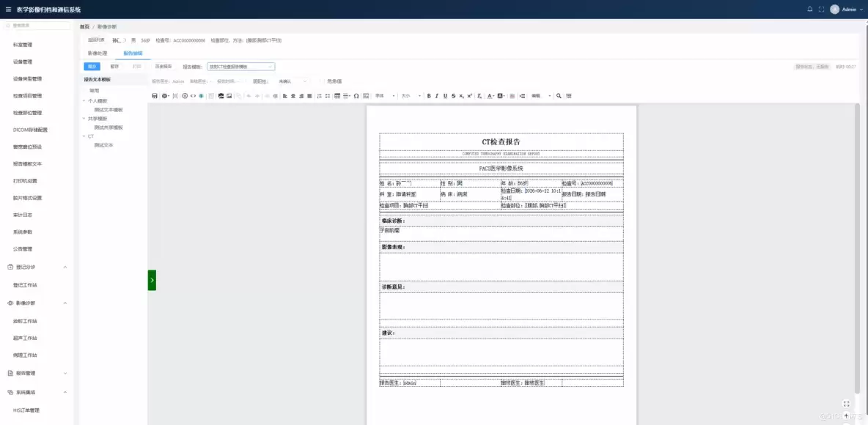868x425 pixels.
Task: Toggle underline formatting in editor toolbar
Action: click(445, 96)
